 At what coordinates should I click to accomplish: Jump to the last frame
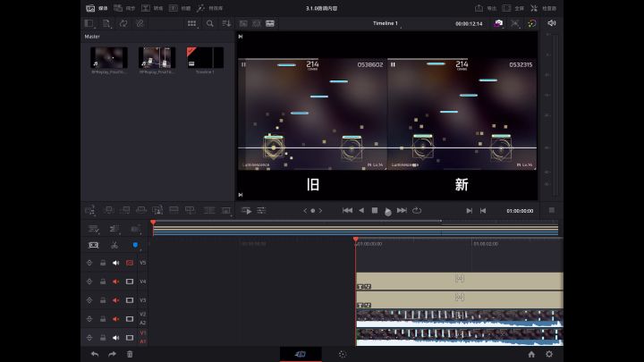coord(402,211)
